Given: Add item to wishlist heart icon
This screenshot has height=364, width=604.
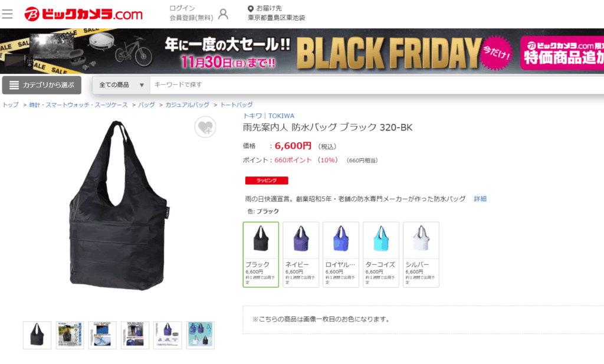Looking at the screenshot, I should click(205, 127).
